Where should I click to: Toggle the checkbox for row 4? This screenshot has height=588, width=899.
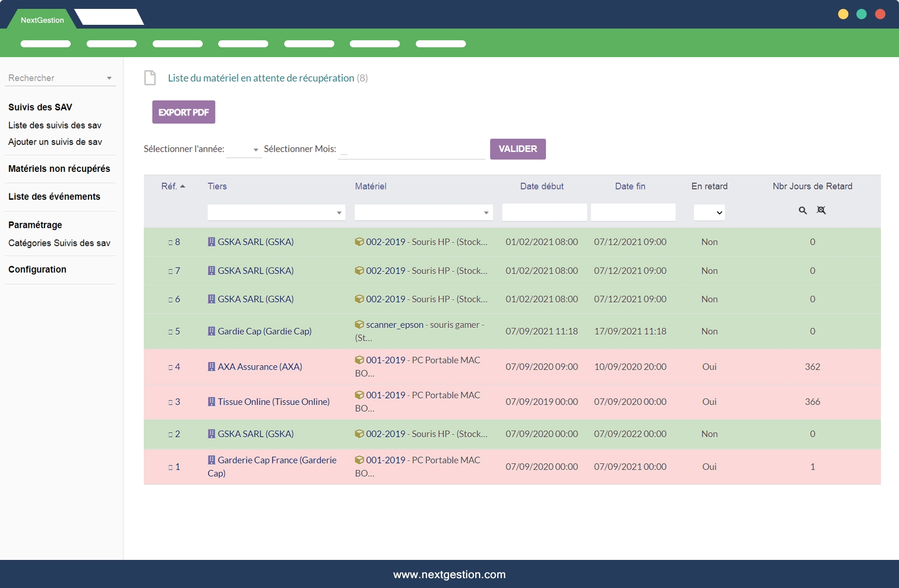click(x=170, y=367)
